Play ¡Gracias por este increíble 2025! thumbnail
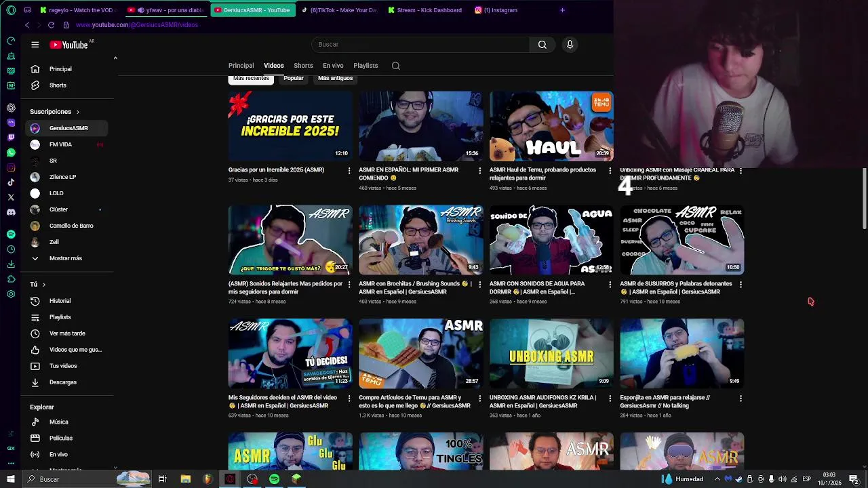 click(x=290, y=126)
